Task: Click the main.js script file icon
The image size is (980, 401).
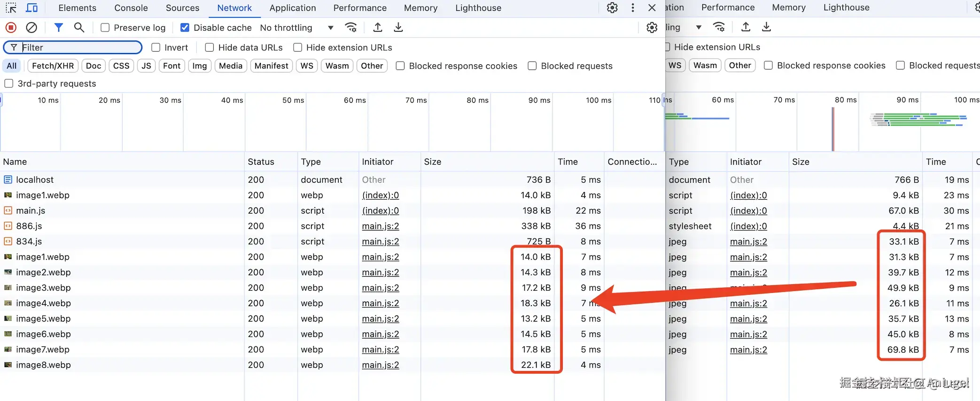Action: point(8,210)
